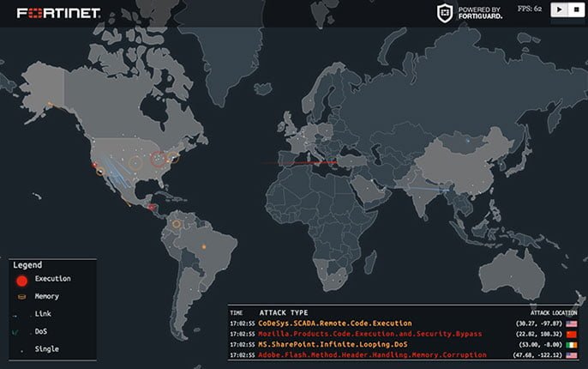Viewport: 588px width, 369px height.
Task: Select Adobe.Flash memory corruption attack entry
Action: pyautogui.click(x=360, y=354)
